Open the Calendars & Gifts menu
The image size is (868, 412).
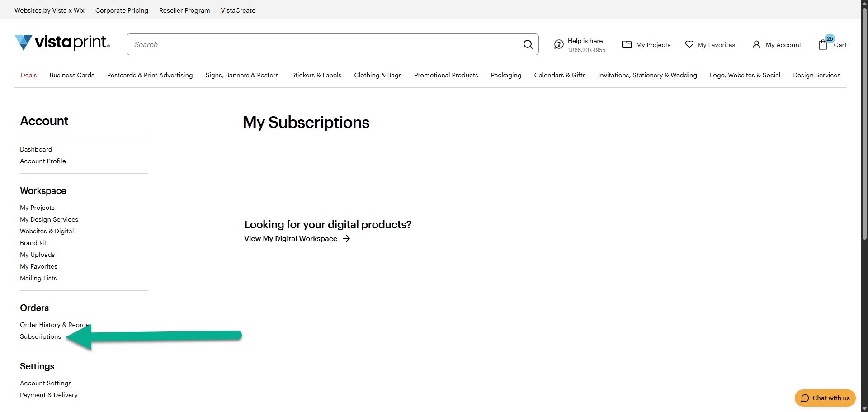tap(560, 75)
